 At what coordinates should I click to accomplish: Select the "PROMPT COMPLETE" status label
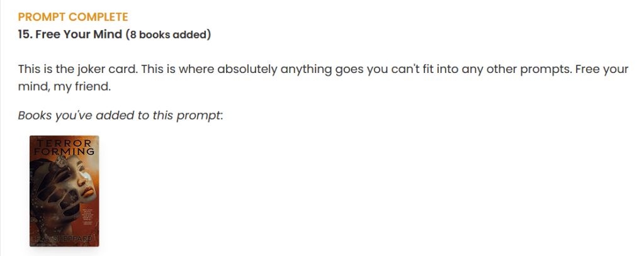72,16
